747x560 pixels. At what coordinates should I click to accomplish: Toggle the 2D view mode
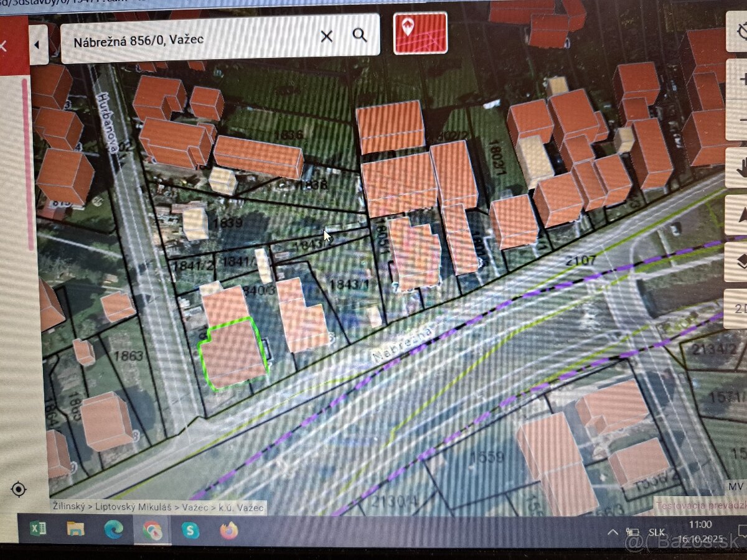[739, 308]
